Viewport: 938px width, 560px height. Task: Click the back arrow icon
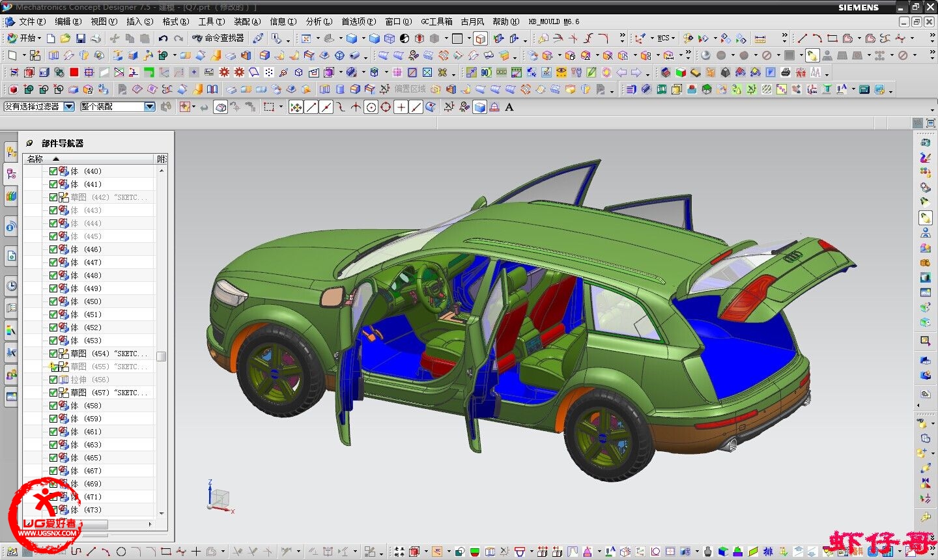(x=621, y=72)
